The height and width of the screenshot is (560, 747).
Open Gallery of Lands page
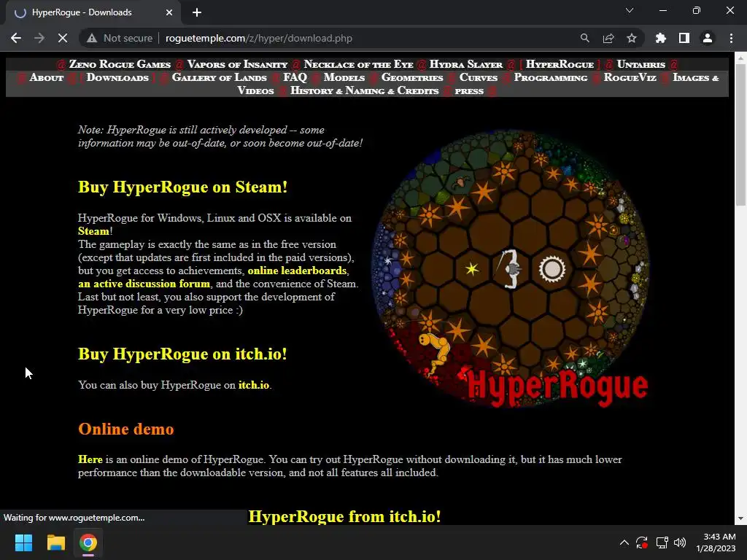219,77
